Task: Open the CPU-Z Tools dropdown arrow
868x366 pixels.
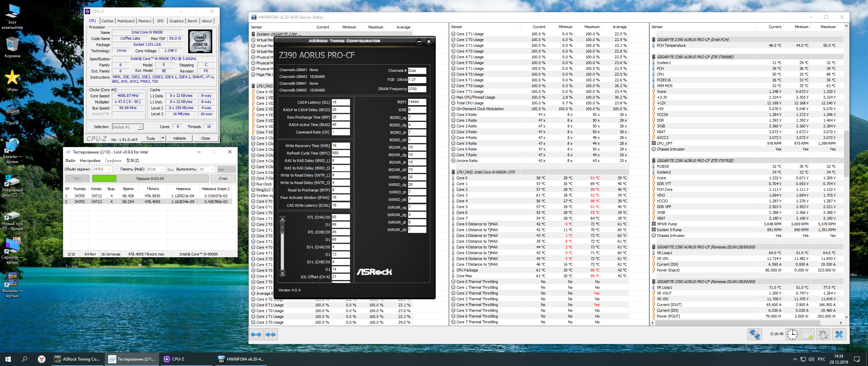Action: (163, 138)
